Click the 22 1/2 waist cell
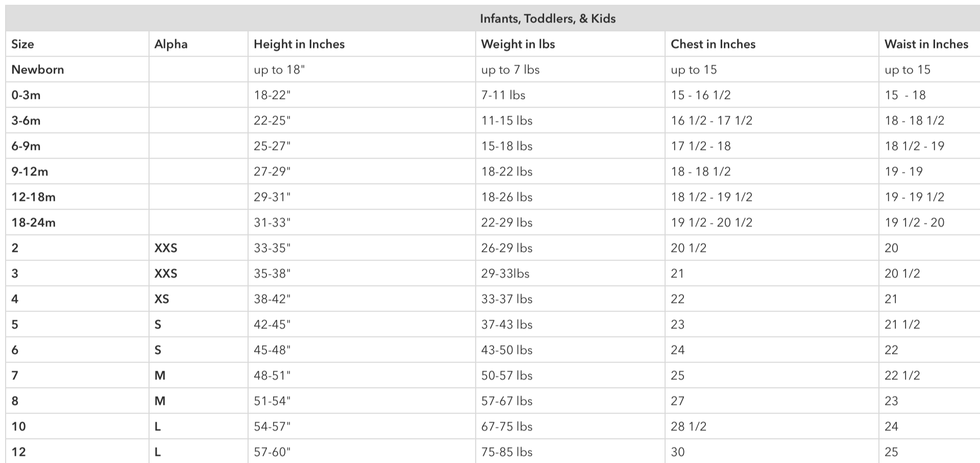 pos(902,376)
